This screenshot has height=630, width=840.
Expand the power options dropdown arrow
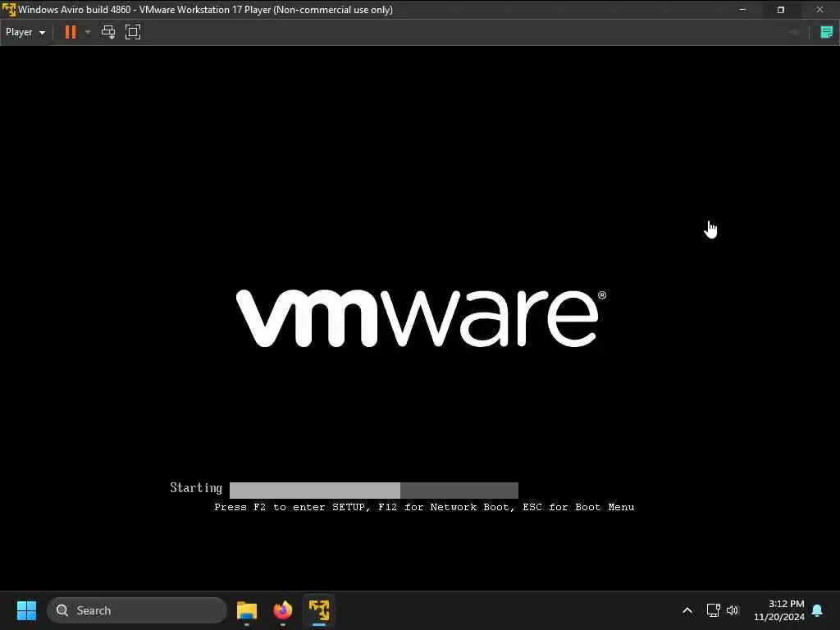point(88,32)
